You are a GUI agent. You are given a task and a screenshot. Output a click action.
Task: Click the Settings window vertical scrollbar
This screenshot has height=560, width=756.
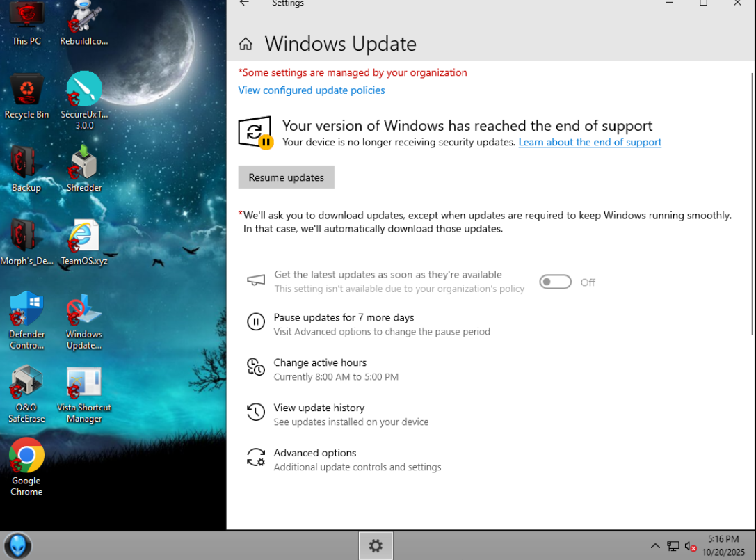pyautogui.click(x=752, y=204)
